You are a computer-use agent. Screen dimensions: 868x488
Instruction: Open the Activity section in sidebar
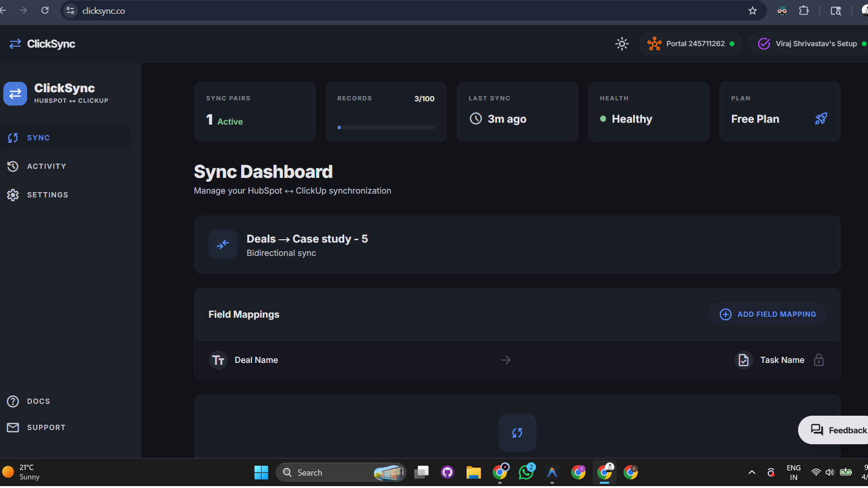point(66,166)
